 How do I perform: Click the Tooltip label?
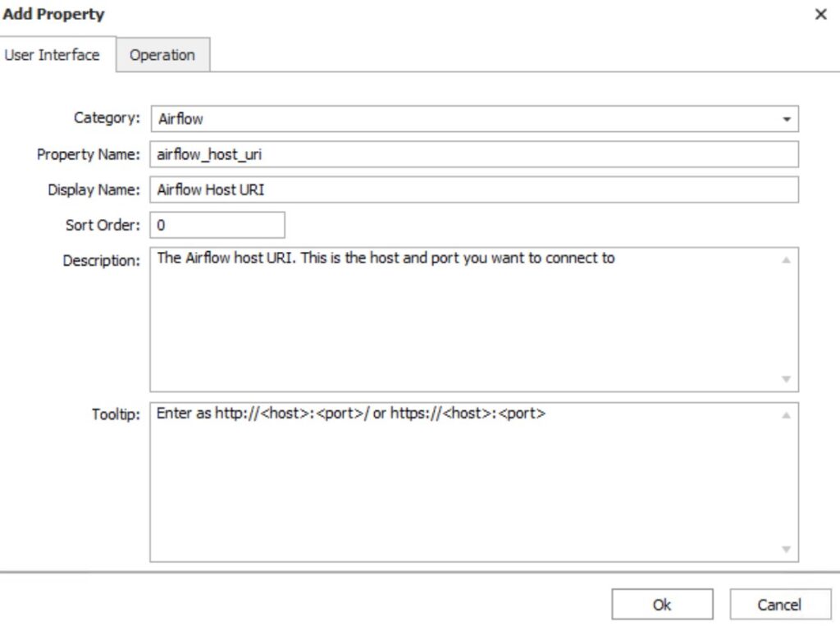116,414
